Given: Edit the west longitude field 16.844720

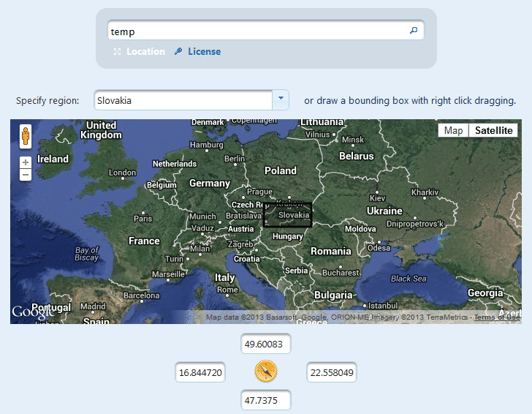Looking at the screenshot, I should click(200, 372).
